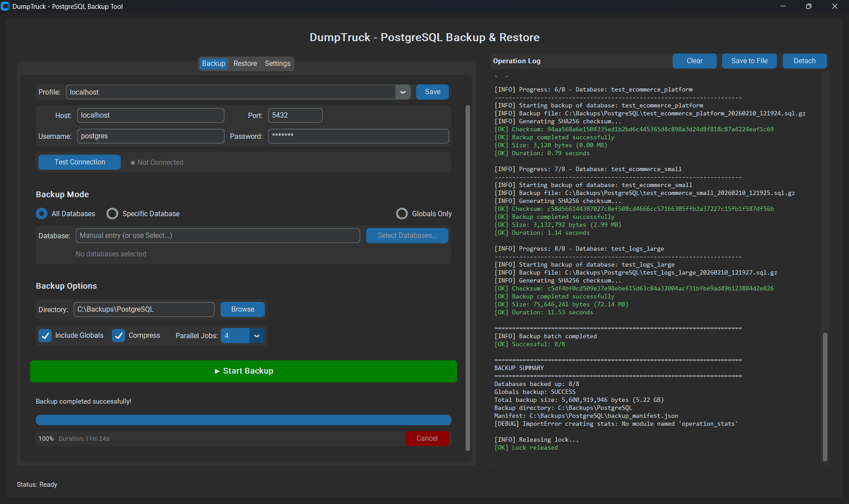The height and width of the screenshot is (504, 849).
Task: Uncheck the Include Globals checkbox
Action: click(45, 336)
